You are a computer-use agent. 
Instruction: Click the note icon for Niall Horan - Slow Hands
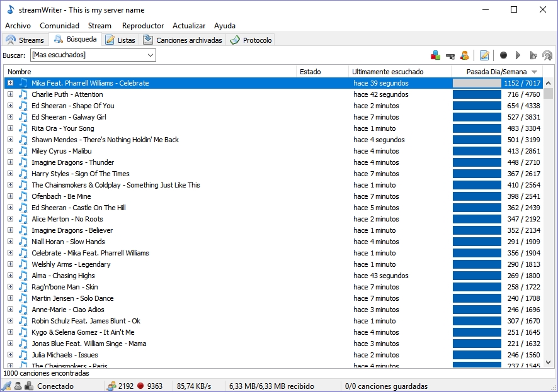point(23,242)
